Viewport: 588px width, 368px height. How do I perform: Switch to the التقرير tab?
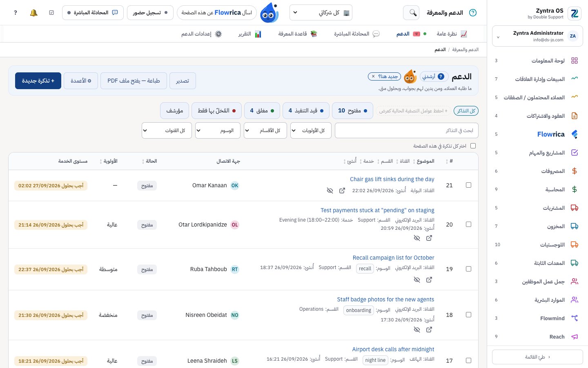(x=250, y=34)
